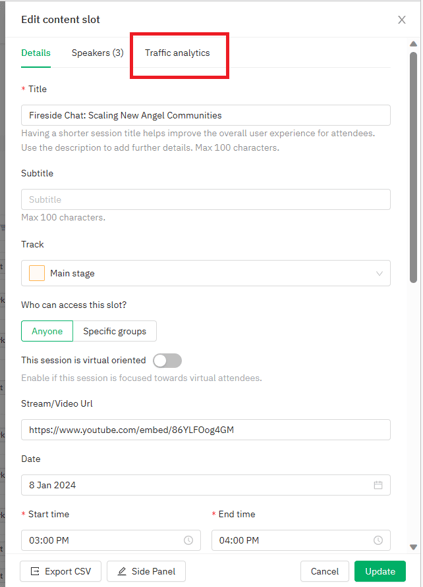Choose Specific groups access option
Image resolution: width=423 pixels, height=587 pixels.
pyautogui.click(x=115, y=331)
